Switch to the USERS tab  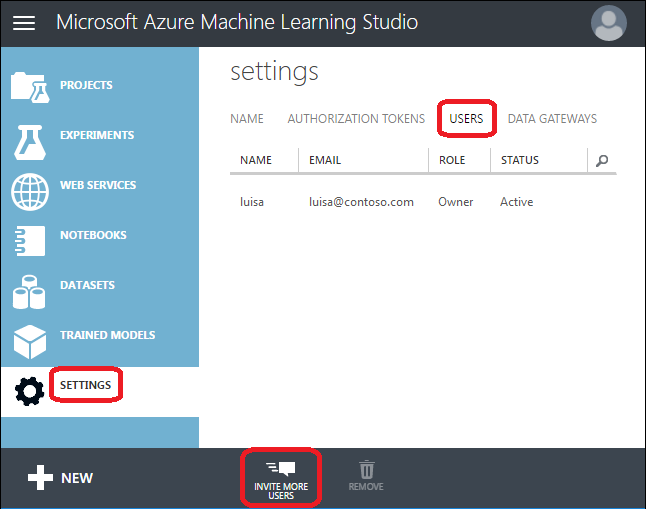(x=466, y=119)
